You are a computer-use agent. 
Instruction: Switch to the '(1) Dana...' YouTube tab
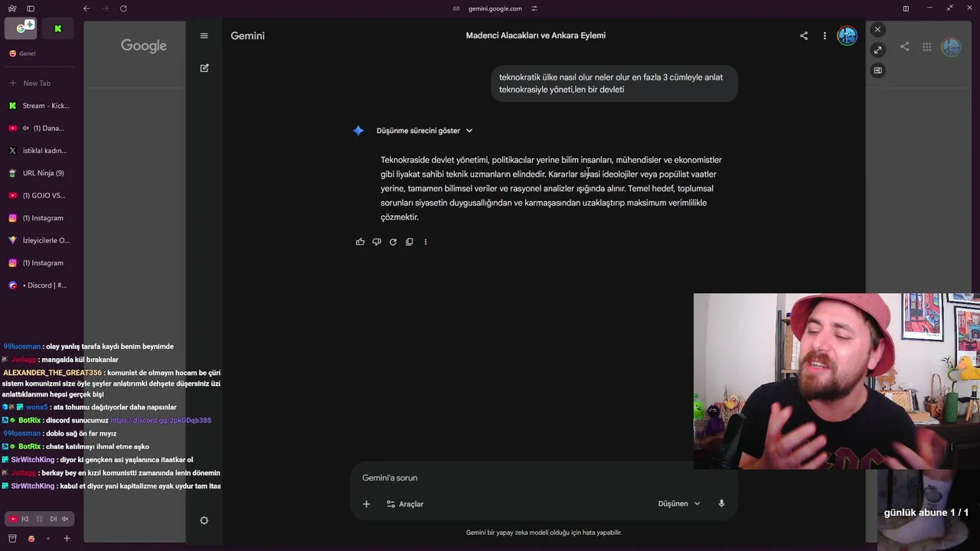coord(40,129)
